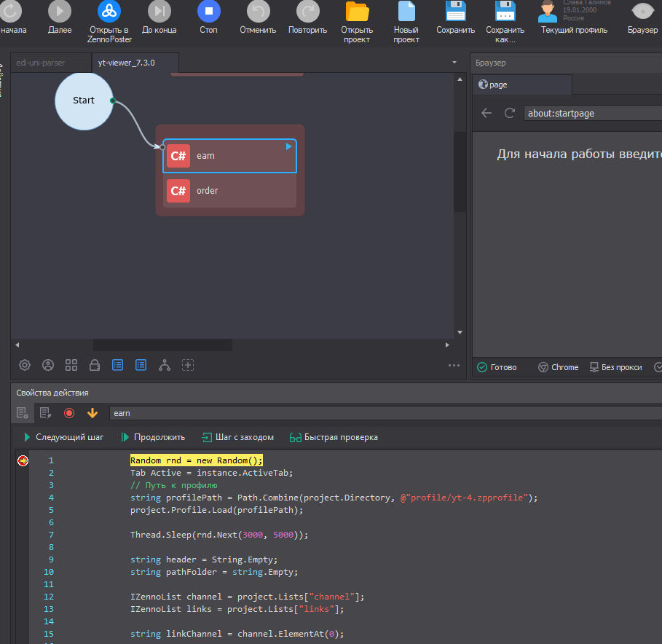Open the three-dots overflow menu below canvas

[454, 366]
